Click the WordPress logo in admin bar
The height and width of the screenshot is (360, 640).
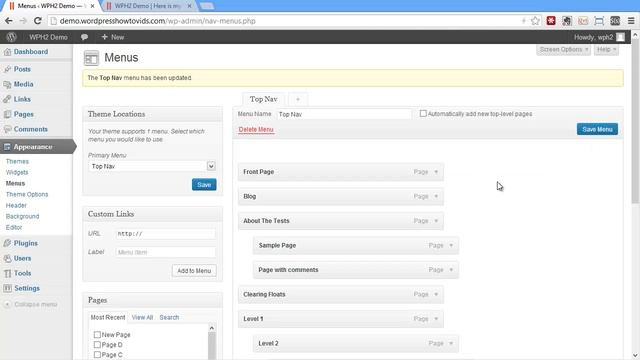point(11,37)
